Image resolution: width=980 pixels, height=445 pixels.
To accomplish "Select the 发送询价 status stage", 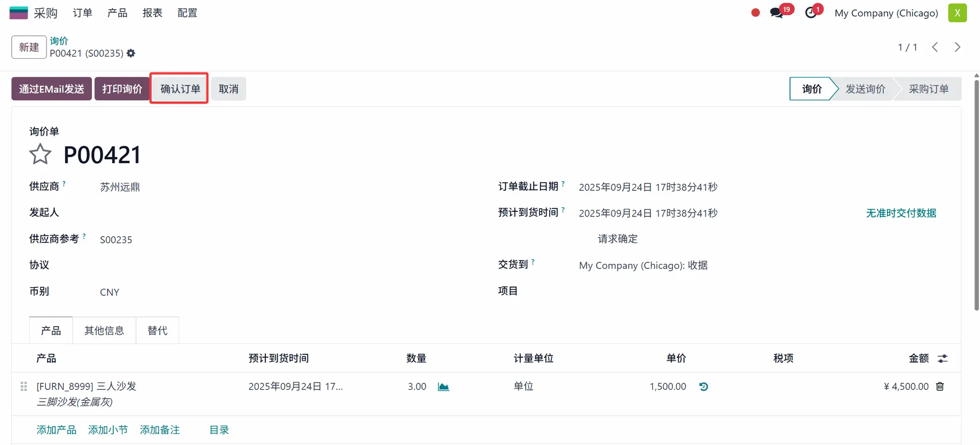I will pos(865,89).
